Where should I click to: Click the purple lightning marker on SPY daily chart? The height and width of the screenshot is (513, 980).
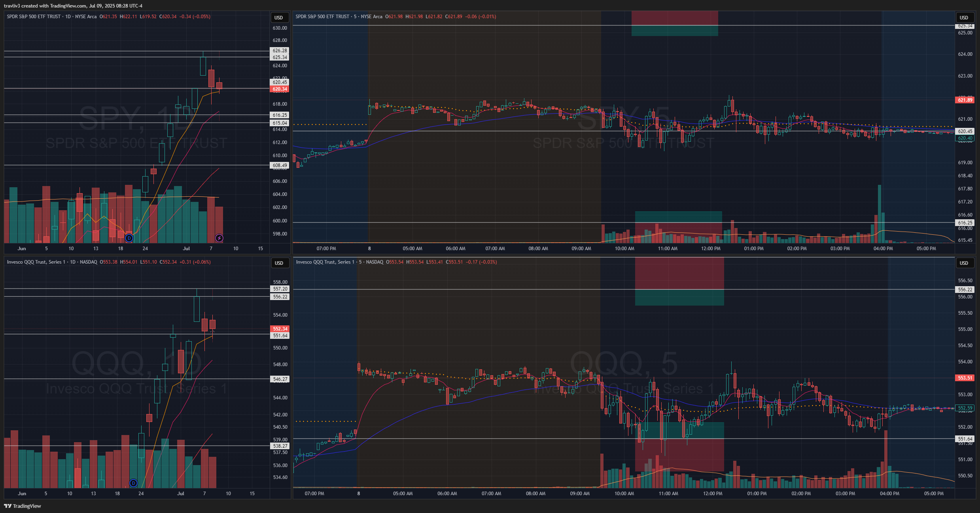[219, 238]
